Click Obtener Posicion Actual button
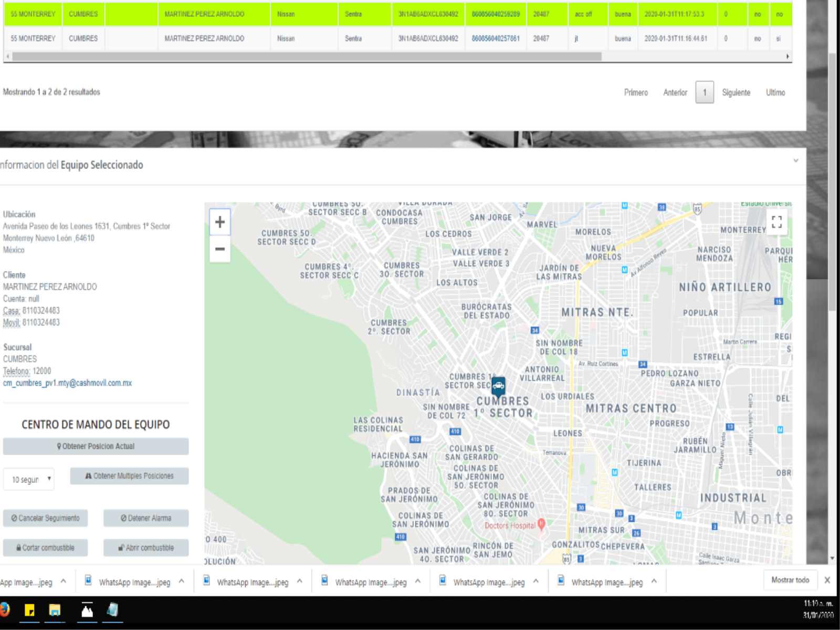Screen dimensions: 840x630 pyautogui.click(x=96, y=446)
